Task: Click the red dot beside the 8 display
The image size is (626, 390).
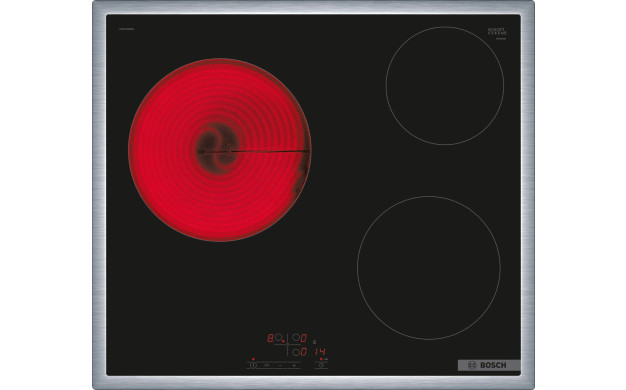Action: tap(283, 341)
